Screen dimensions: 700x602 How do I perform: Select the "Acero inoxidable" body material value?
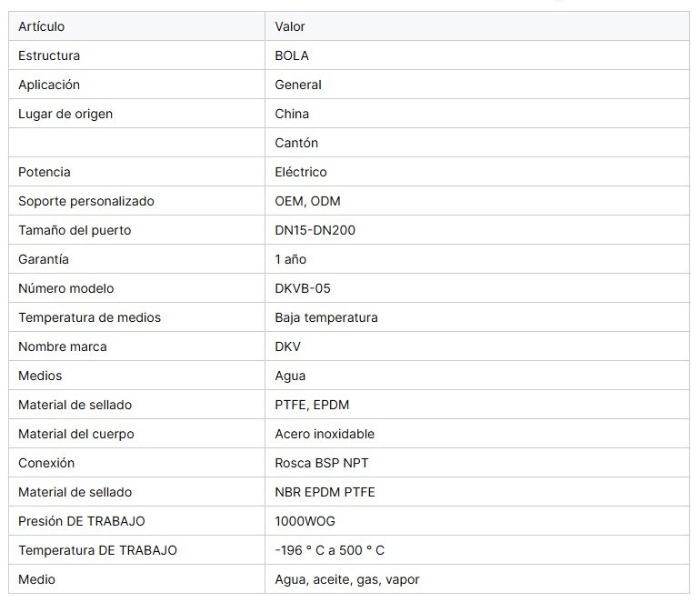[x=325, y=434]
